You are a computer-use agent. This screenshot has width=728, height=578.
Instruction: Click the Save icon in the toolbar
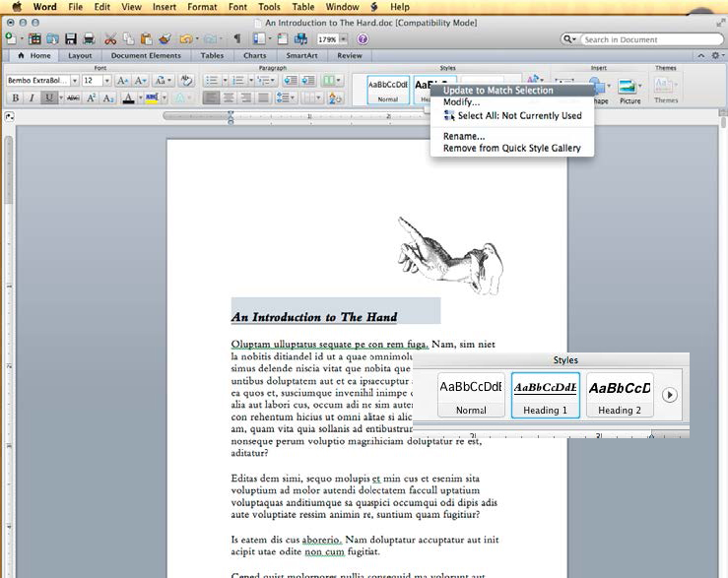coord(70,39)
